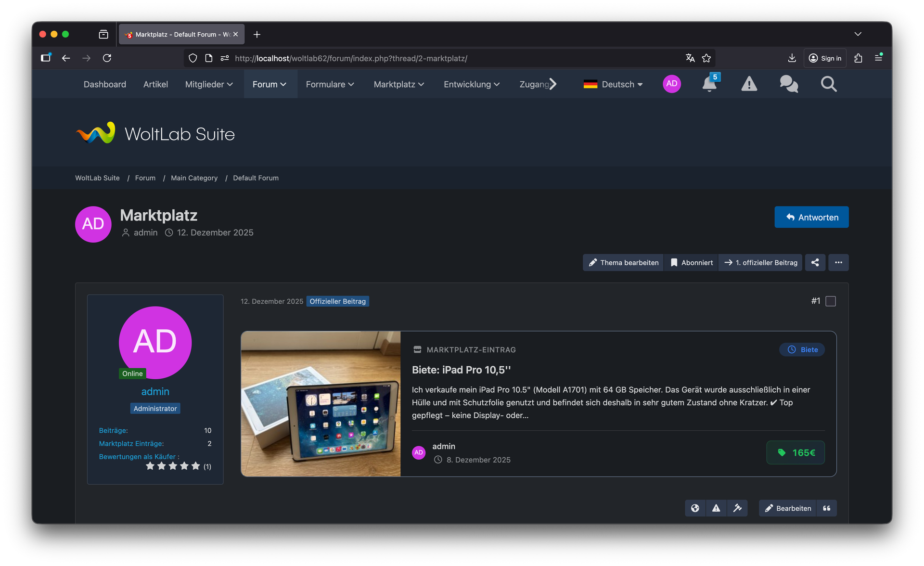This screenshot has width=924, height=566.
Task: Open the thread's three-dots more menu
Action: pyautogui.click(x=838, y=263)
